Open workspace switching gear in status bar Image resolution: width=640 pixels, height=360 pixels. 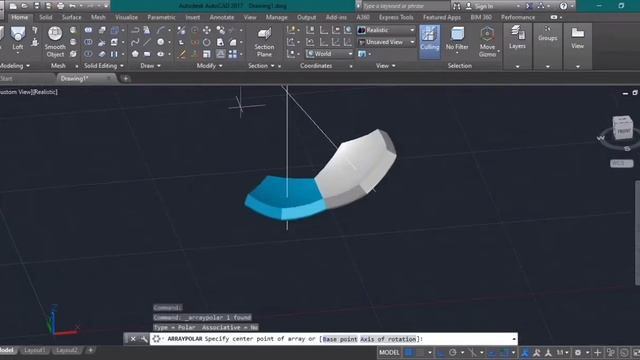(x=578, y=352)
